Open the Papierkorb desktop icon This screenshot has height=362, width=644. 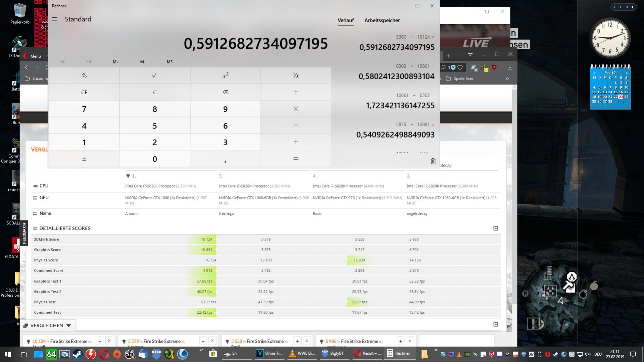pos(20,14)
